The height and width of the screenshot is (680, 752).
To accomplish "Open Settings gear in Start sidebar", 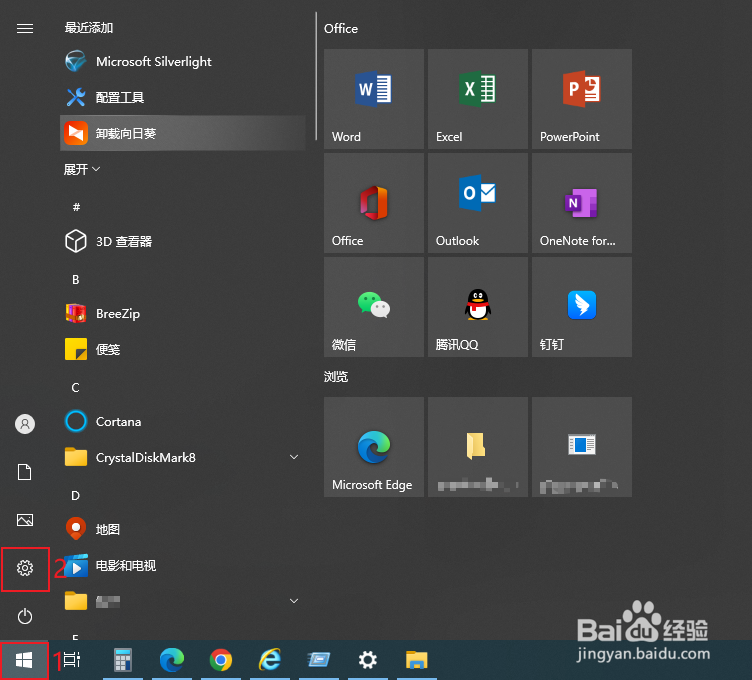I will pyautogui.click(x=25, y=568).
